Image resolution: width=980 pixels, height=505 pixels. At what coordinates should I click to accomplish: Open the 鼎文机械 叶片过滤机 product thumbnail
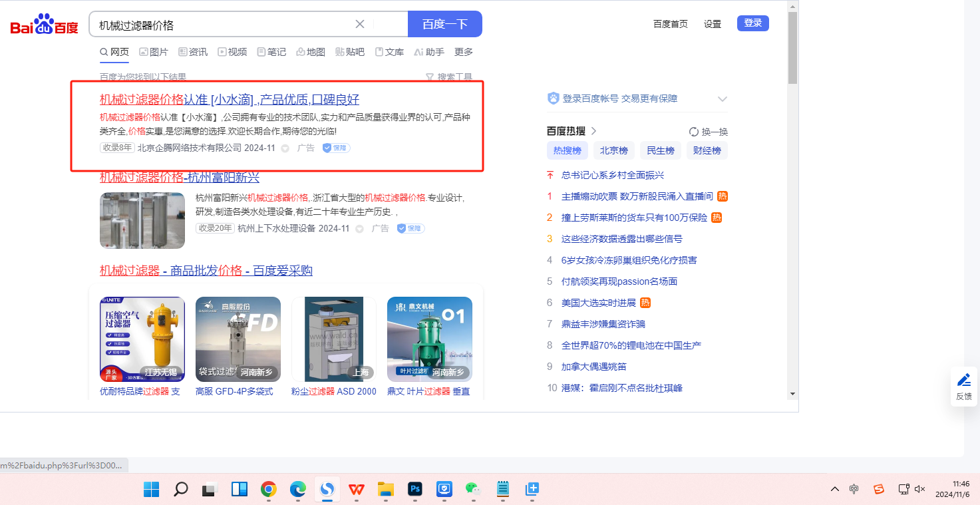pos(430,339)
